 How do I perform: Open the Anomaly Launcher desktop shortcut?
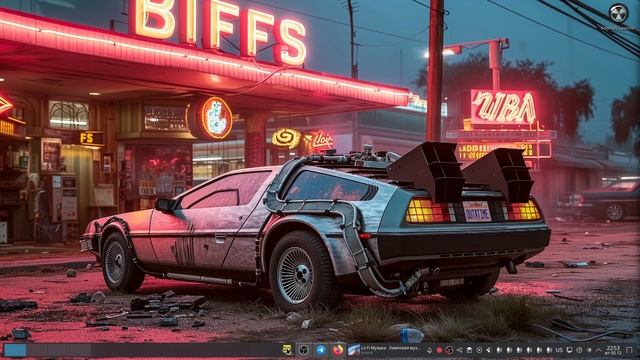pos(619,16)
